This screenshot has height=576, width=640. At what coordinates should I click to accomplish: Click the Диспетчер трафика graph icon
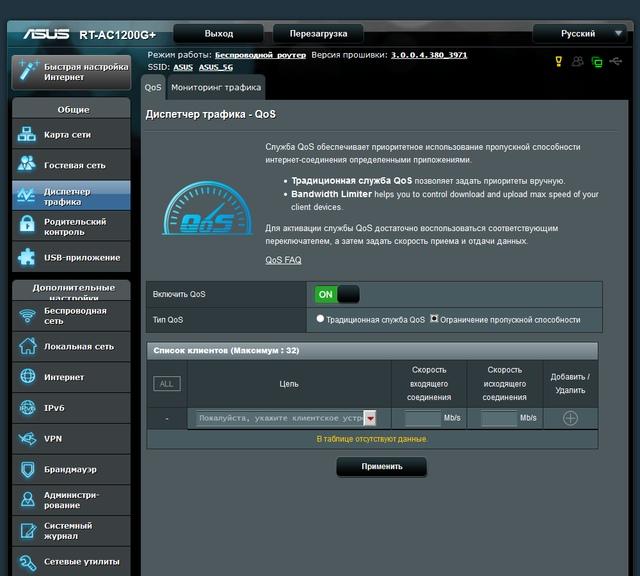pyautogui.click(x=26, y=196)
